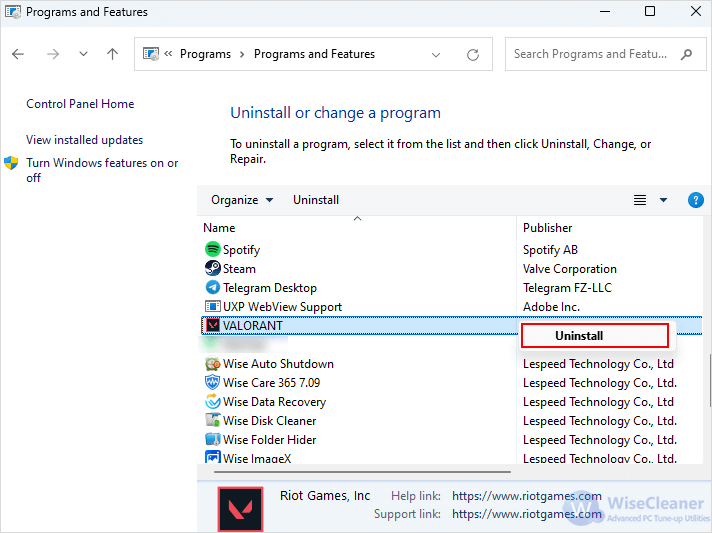The height and width of the screenshot is (533, 712).
Task: Click the Spotify app icon in list
Action: pos(212,249)
